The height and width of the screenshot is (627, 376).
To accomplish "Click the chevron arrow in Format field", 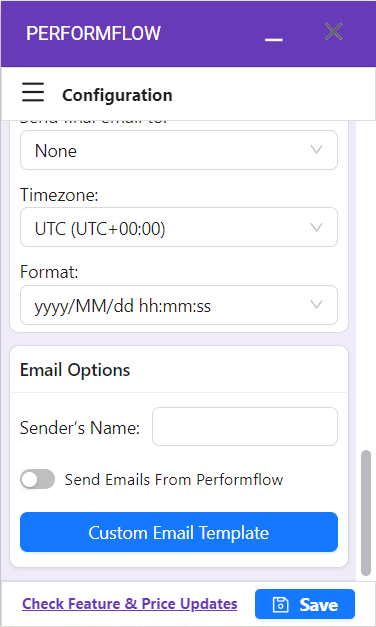I will (316, 305).
